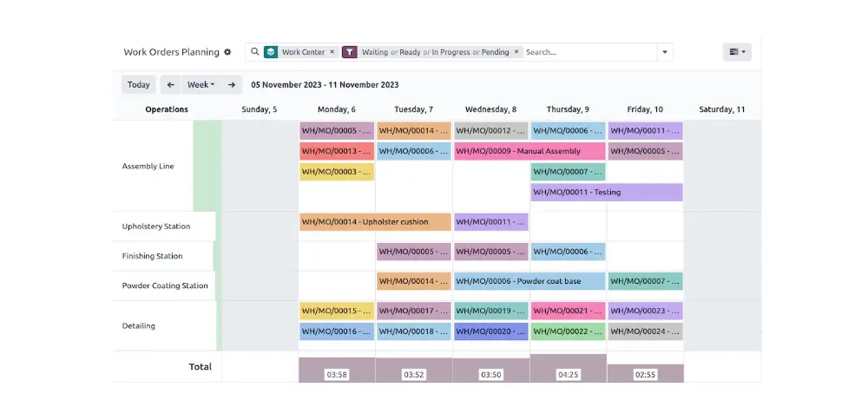Select the Assembly Line work center row
Image resolution: width=868 pixels, height=420 pixels.
148,167
